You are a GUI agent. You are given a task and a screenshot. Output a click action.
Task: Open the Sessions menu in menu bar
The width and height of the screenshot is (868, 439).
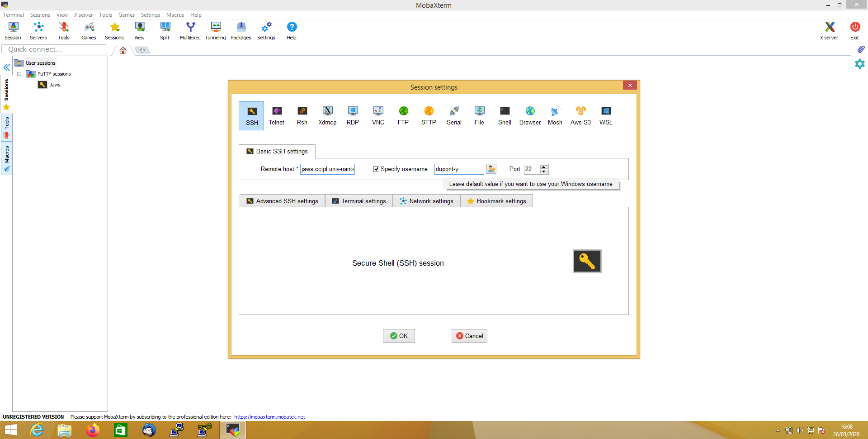40,15
